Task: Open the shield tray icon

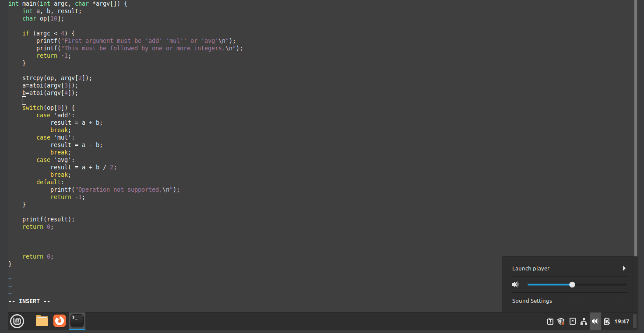Action: click(561, 322)
